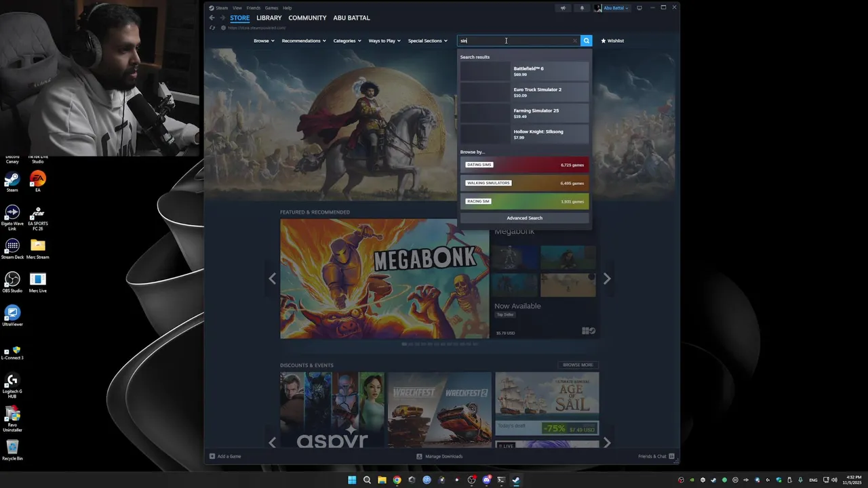868x488 pixels.
Task: Open Manage Downloads
Action: pyautogui.click(x=439, y=456)
